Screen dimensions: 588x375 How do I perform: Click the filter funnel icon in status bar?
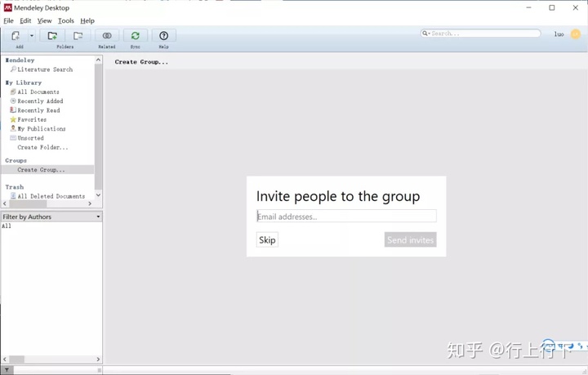click(7, 370)
